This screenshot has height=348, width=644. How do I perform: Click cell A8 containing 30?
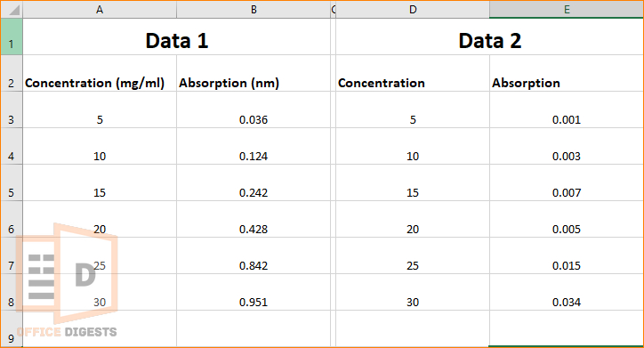(100, 292)
